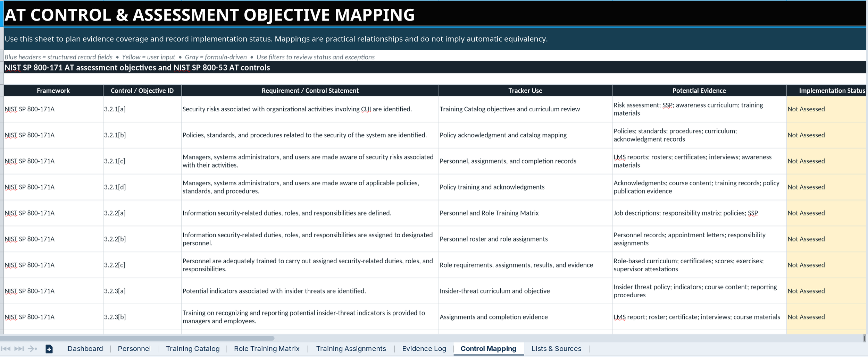Select the 3.2.2[c] cell
The image size is (868, 357).
pos(142,265)
